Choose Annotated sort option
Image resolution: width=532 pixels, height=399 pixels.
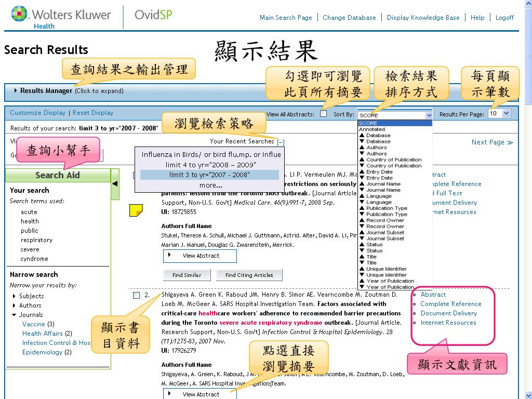(x=372, y=129)
